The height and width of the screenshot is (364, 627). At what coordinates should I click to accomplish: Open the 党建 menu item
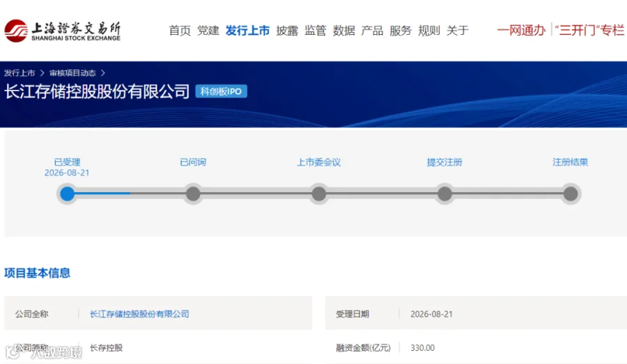[208, 31]
